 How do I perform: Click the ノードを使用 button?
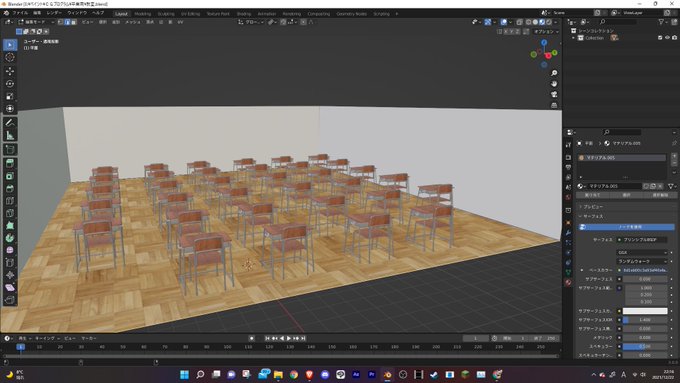point(627,227)
